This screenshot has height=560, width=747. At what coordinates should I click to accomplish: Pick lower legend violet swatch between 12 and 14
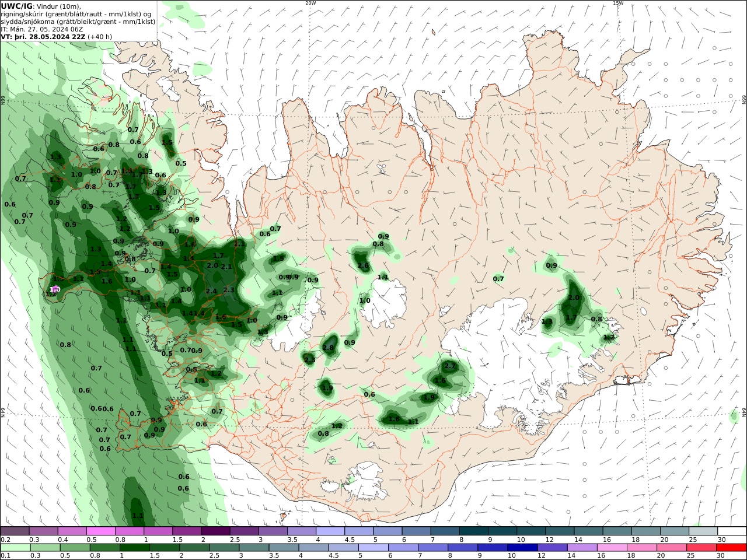click(x=552, y=547)
